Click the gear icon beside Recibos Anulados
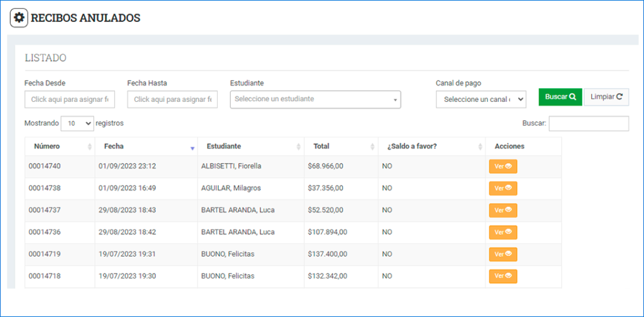Viewport: 644px width, 317px height. 19,18
